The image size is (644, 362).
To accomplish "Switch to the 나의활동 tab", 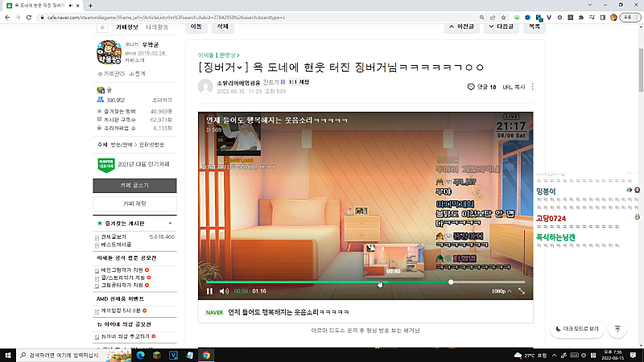I will point(158,27).
